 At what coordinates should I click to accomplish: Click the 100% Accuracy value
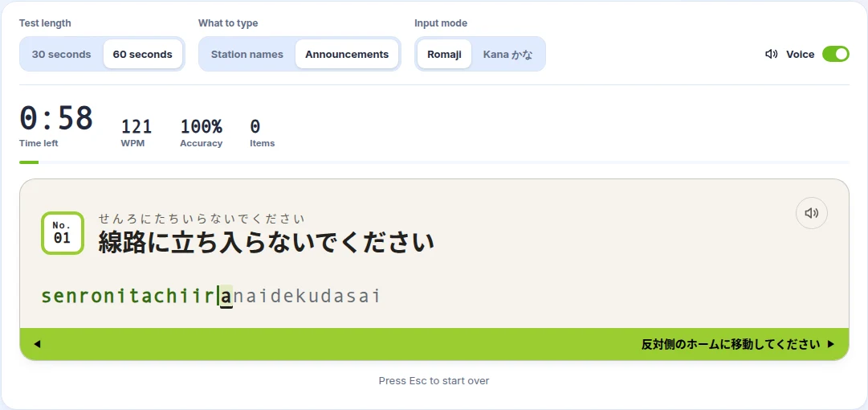[201, 127]
